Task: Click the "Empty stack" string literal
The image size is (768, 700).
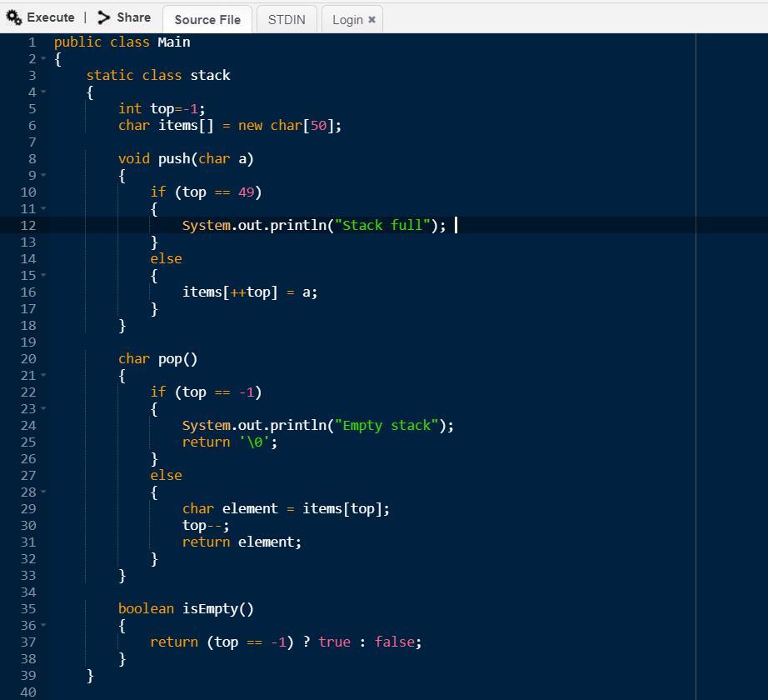Action: [x=386, y=425]
